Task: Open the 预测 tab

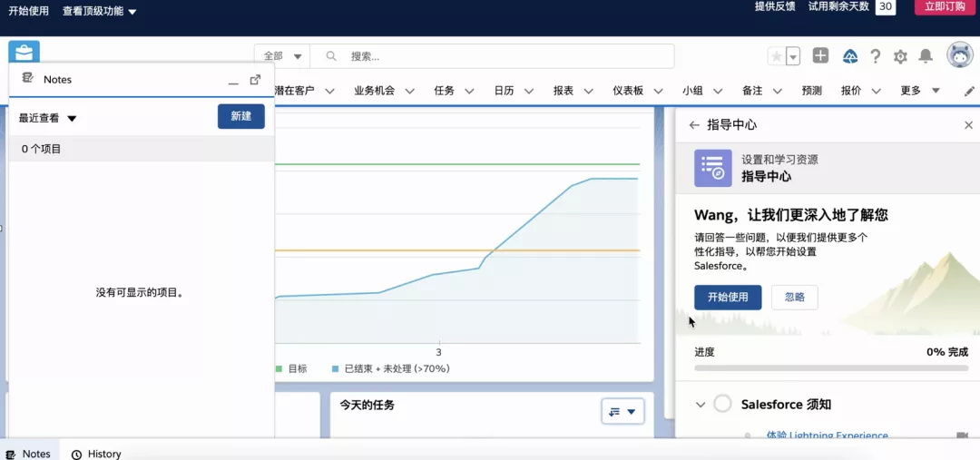Action: (x=812, y=91)
